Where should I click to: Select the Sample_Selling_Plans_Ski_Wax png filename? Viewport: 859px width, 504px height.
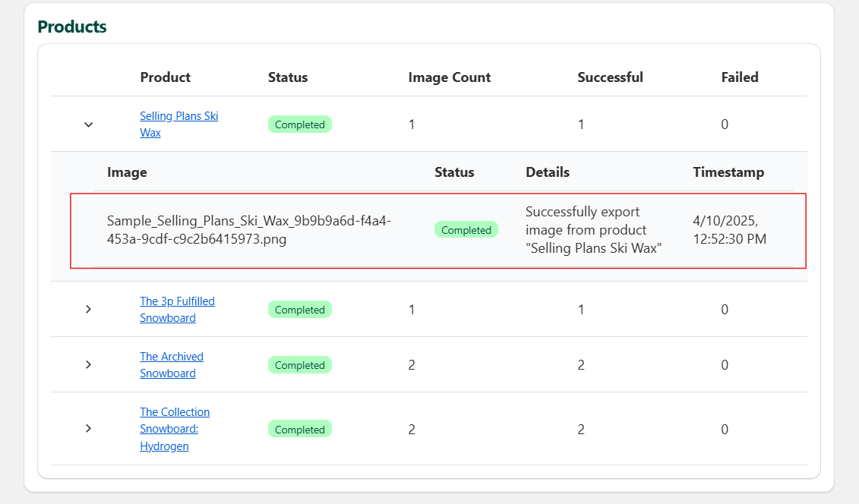click(x=249, y=230)
